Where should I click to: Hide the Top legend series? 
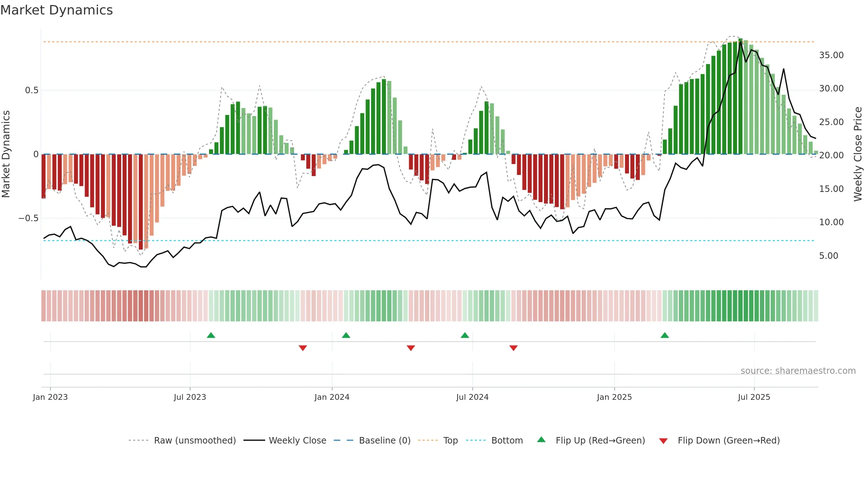tap(438, 440)
